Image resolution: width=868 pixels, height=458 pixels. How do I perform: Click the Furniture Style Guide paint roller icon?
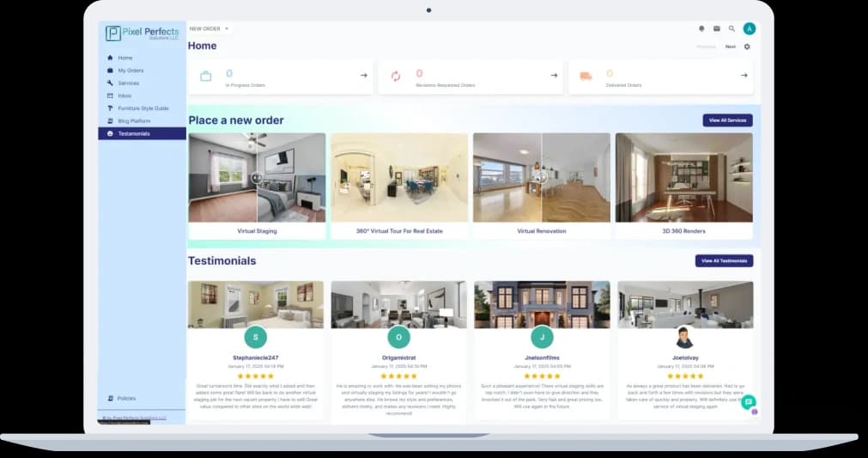tap(110, 108)
